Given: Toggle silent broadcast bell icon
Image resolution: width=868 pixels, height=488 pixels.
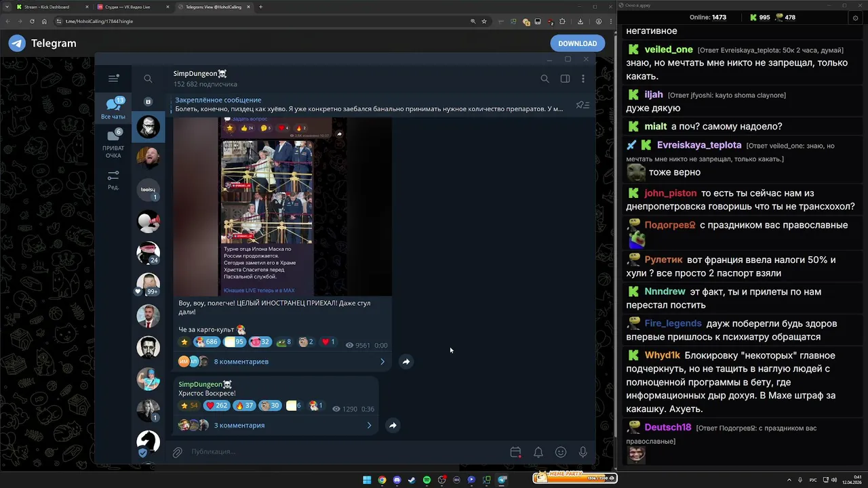Looking at the screenshot, I should click(538, 452).
